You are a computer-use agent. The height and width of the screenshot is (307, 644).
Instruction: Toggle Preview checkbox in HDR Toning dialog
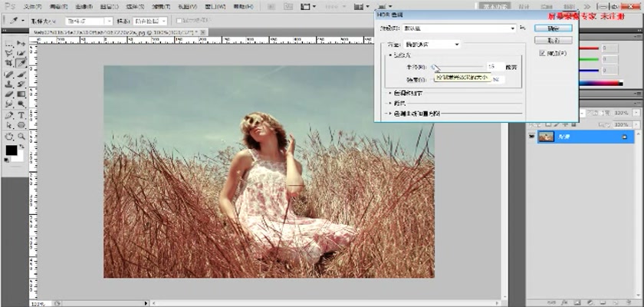tap(543, 53)
